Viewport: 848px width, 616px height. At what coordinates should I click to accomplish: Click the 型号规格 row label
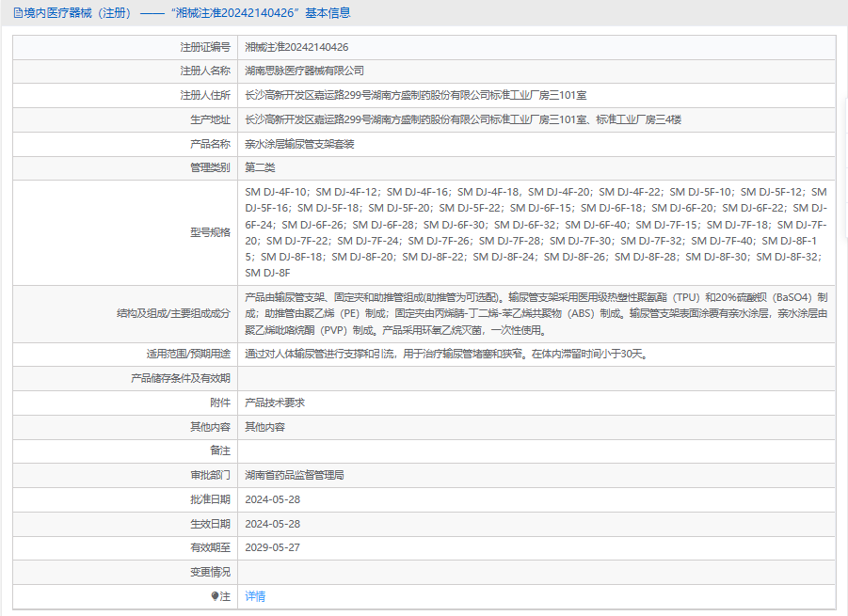pos(210,232)
